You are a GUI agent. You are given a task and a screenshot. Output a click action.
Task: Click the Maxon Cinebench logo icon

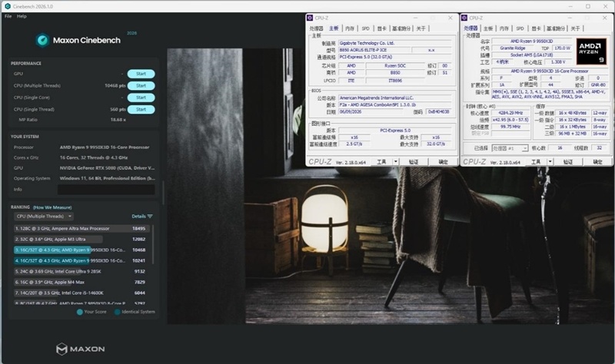coord(42,40)
